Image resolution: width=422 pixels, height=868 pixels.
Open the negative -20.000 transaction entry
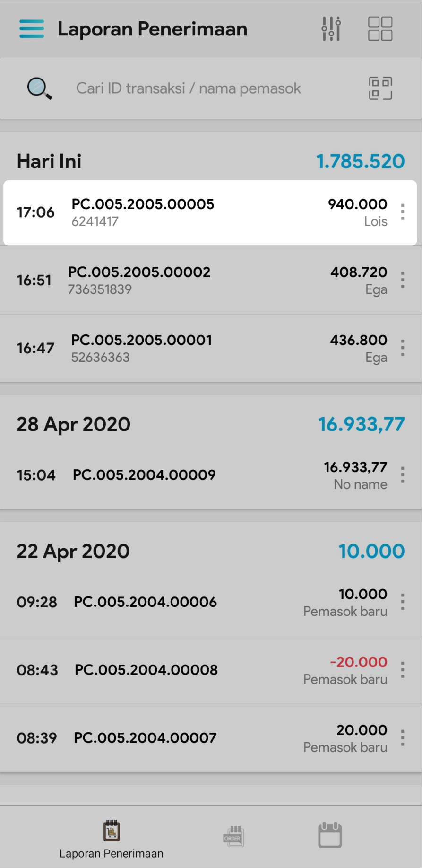click(189, 670)
